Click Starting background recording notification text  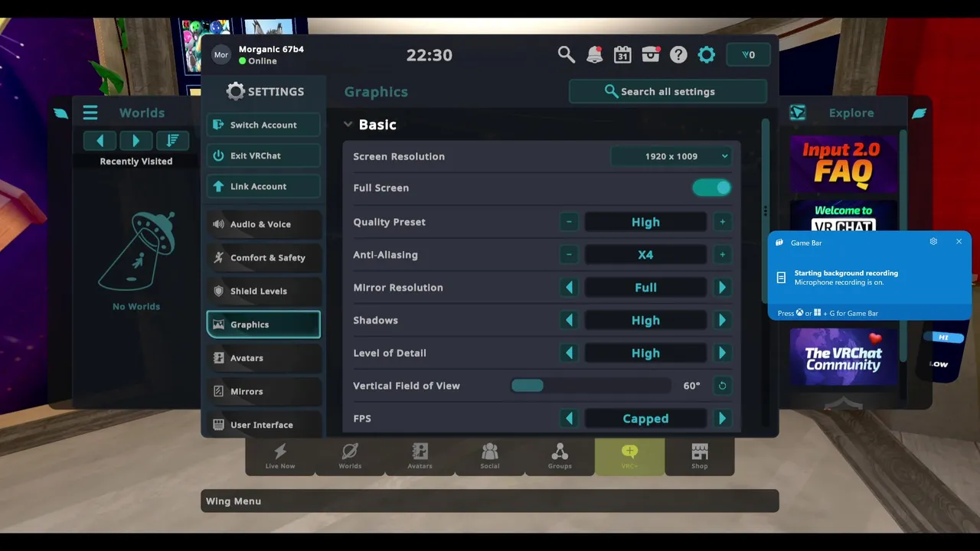pos(846,273)
